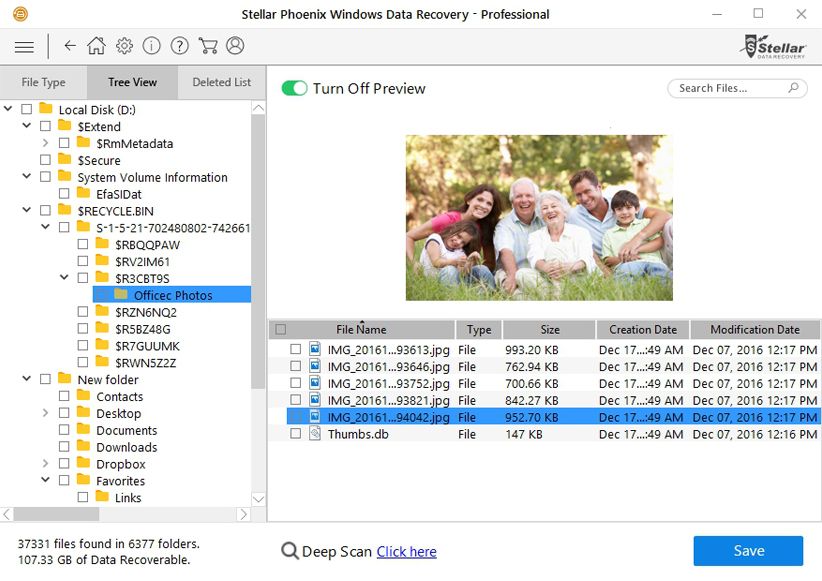Screen dimensions: 822x581
Task: Click the tree horizontal scrollbar thumb
Action: [57, 514]
